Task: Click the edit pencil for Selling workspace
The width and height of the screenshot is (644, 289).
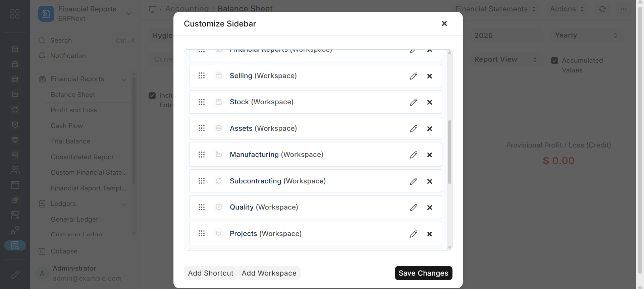Action: 413,76
